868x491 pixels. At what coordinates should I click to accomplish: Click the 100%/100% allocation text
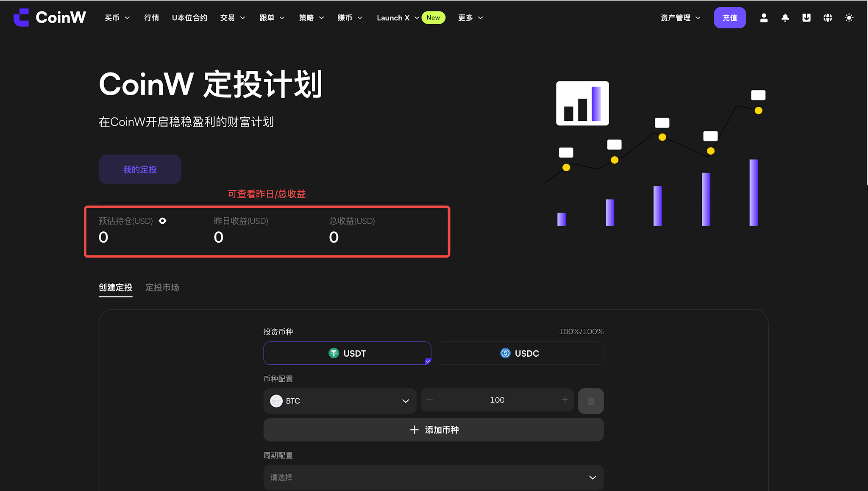click(581, 331)
